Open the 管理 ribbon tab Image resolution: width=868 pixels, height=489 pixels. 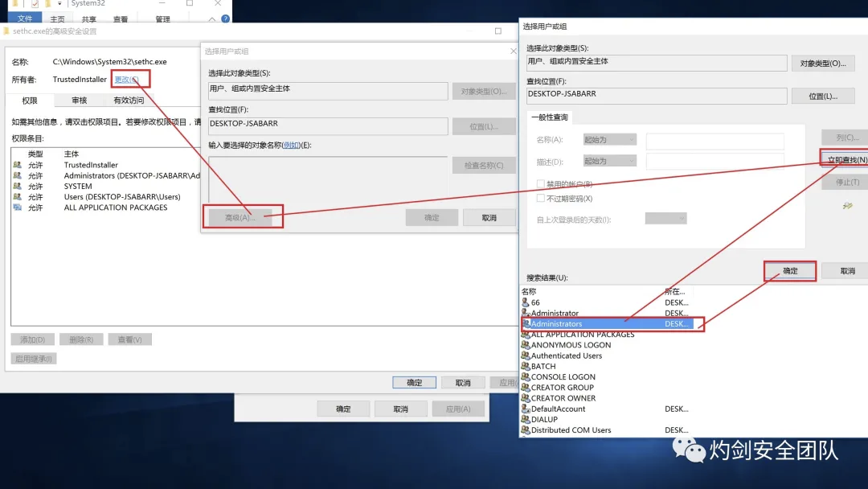pyautogui.click(x=162, y=18)
